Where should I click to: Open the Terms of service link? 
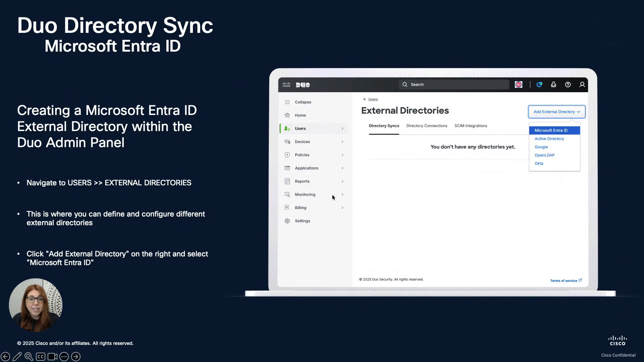click(566, 281)
